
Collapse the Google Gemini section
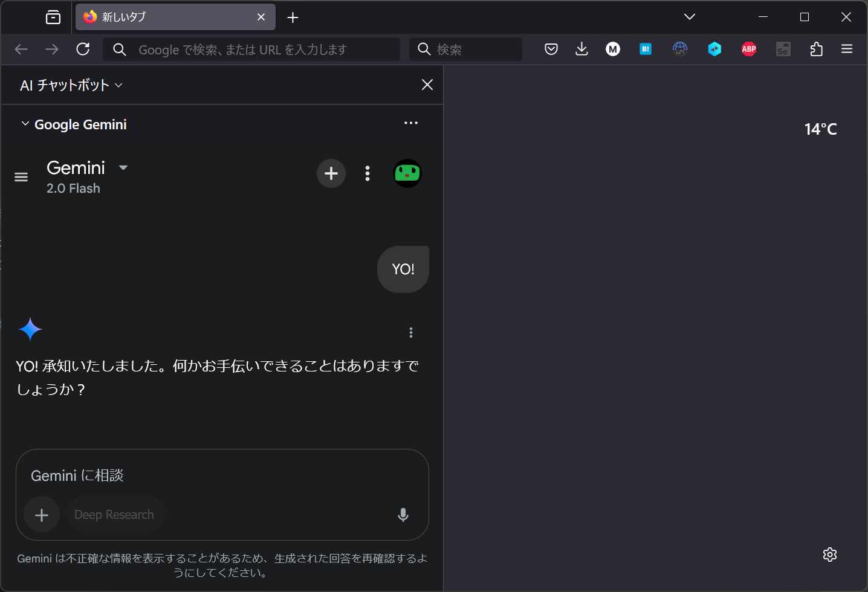(25, 124)
